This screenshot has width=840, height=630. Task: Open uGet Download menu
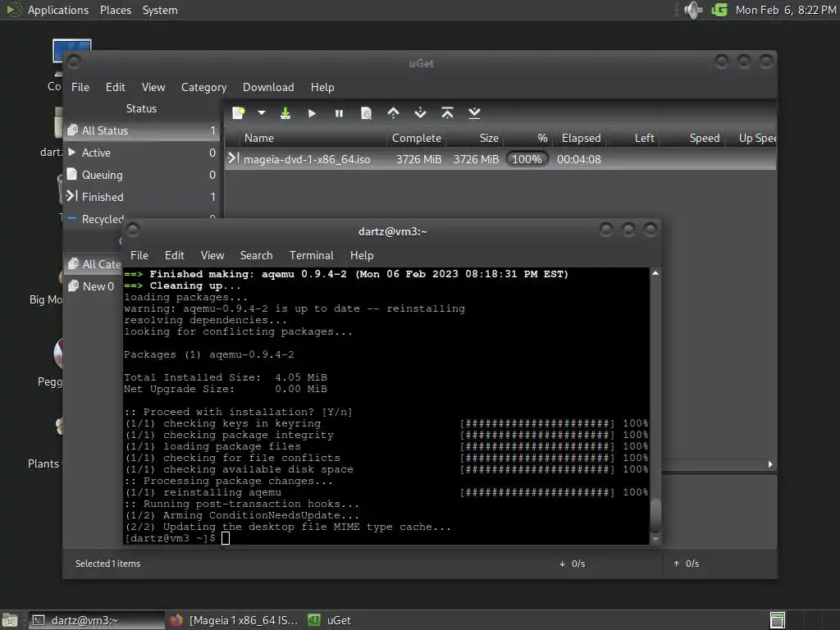(268, 87)
